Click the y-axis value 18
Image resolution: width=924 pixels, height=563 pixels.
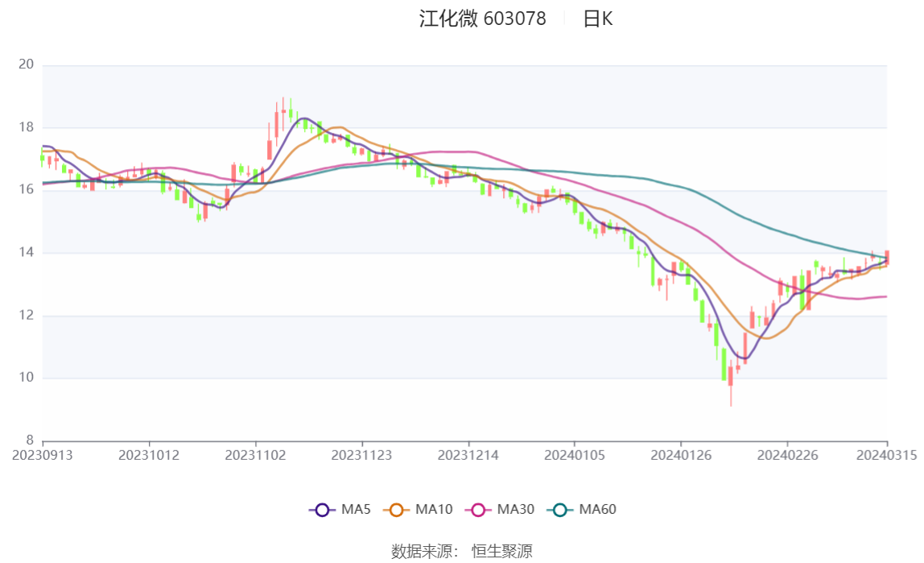[26, 126]
